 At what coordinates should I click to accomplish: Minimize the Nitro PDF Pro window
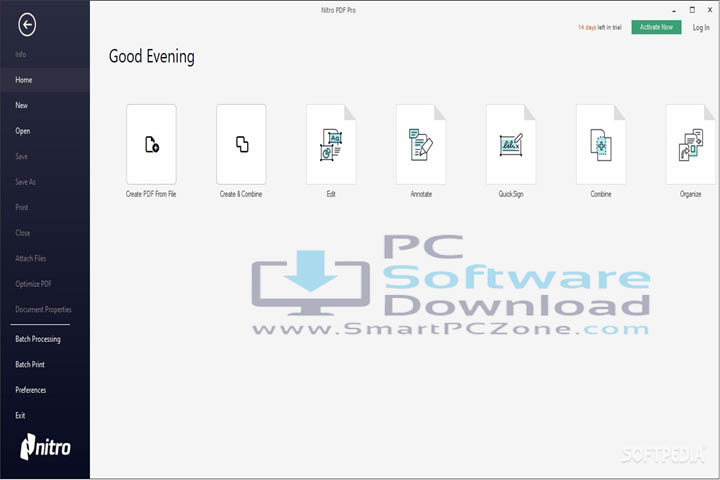[x=674, y=10]
